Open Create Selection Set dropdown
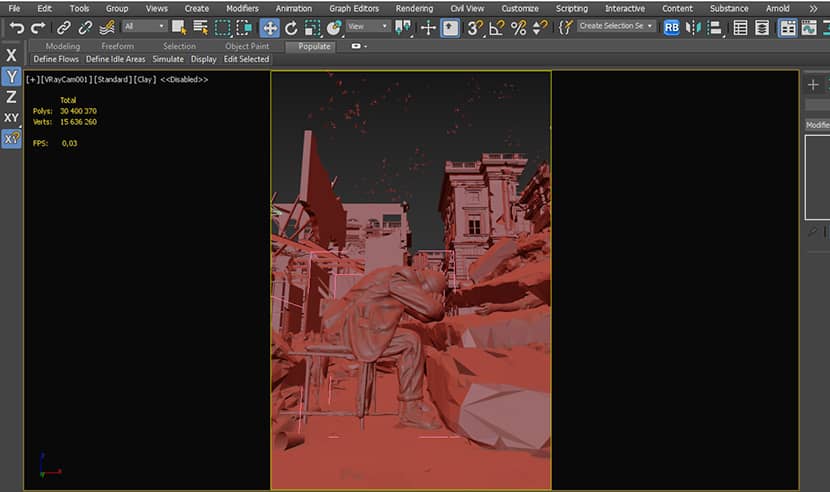The image size is (830, 492). point(616,26)
